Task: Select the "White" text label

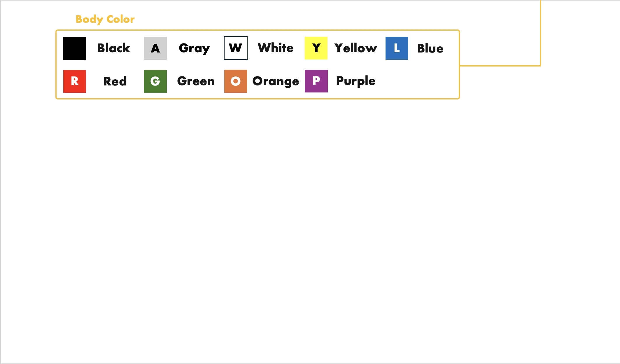Action: [x=276, y=48]
